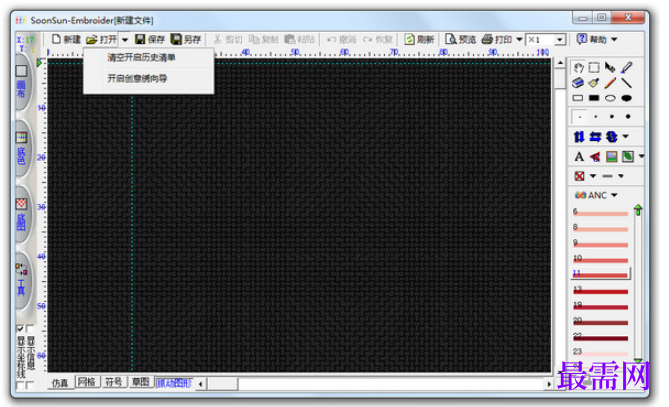Viewport: 669px width, 407px height.
Task: Open the 底色 background color sidebar panel
Action: pyautogui.click(x=22, y=148)
